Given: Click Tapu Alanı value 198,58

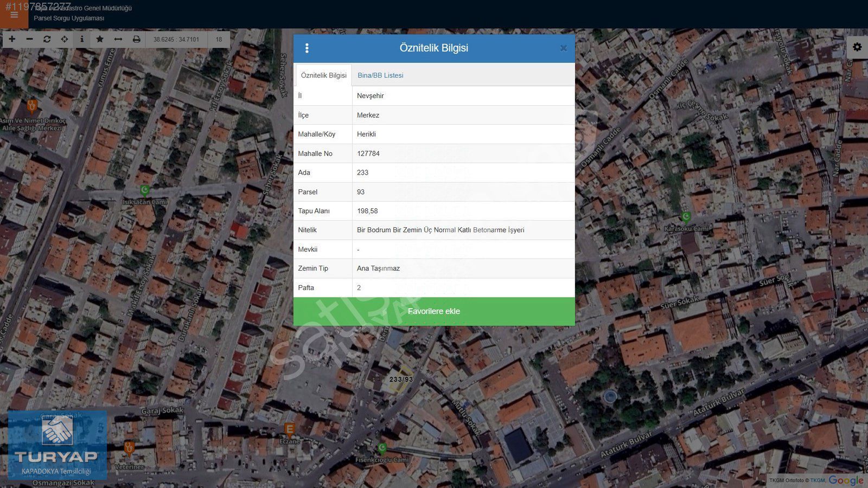Looking at the screenshot, I should (x=367, y=211).
